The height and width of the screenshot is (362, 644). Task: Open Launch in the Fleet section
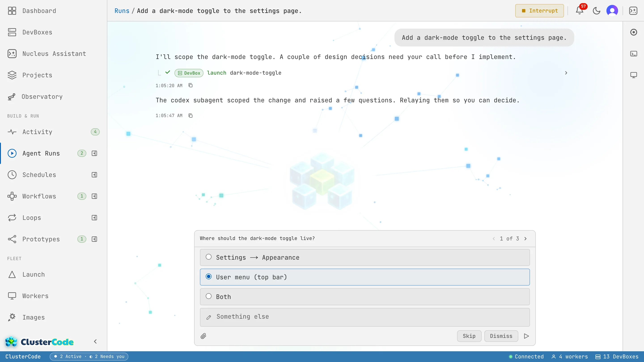[x=53, y=275]
